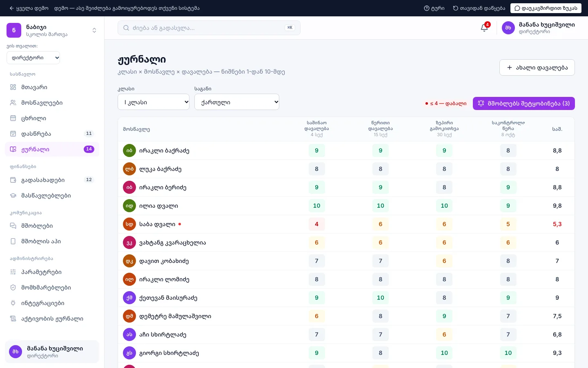Open მომხმარებლები shield icon item
The image size is (588, 368).
point(52,287)
